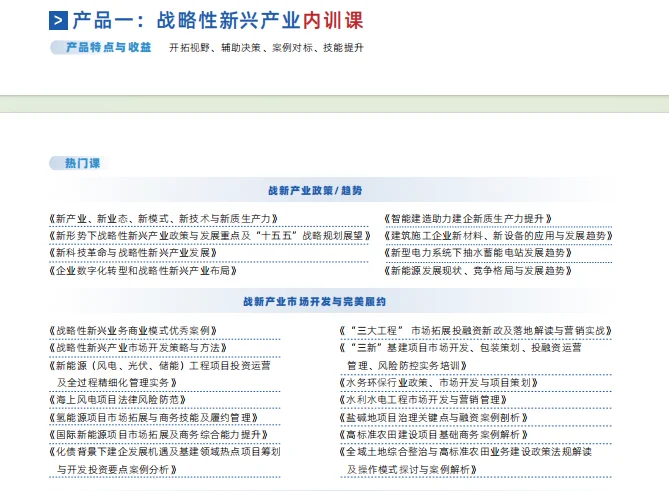Image resolution: width=669 pixels, height=491 pixels.
Task: Click the line 管理、风险防控实务培训》
Action: [407, 366]
